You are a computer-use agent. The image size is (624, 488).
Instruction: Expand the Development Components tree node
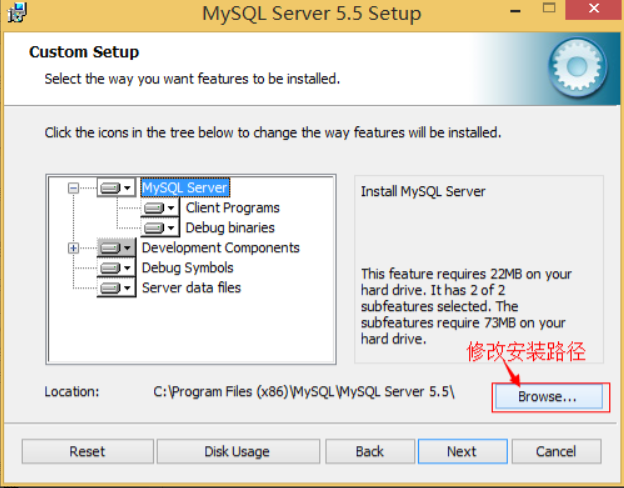[73, 248]
